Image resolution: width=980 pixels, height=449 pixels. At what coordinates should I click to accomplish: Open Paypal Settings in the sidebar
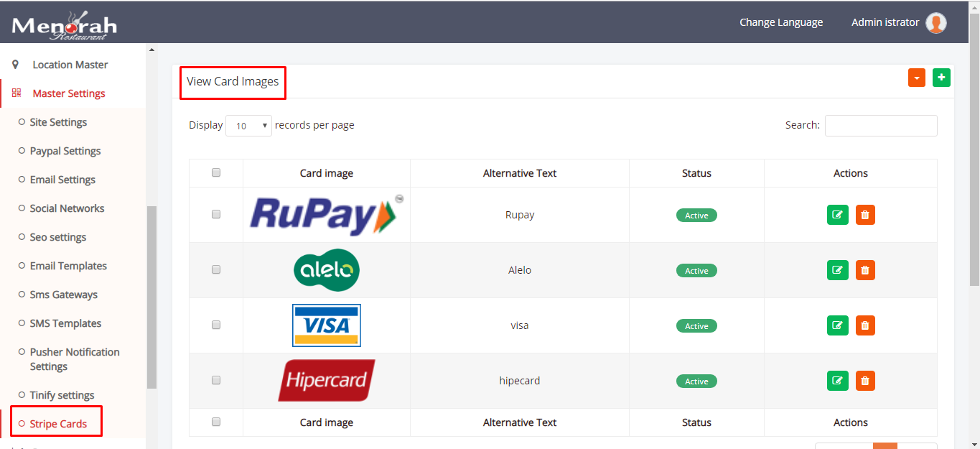65,151
